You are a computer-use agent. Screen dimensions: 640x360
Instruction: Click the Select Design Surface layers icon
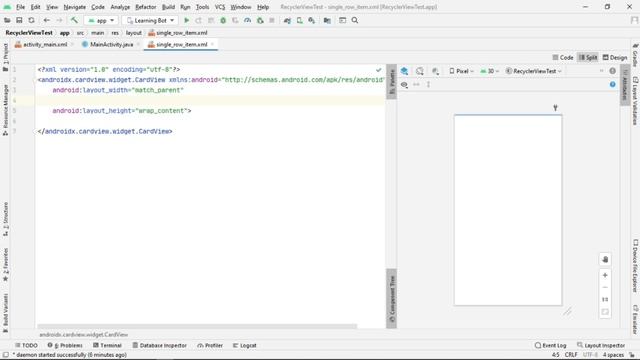coord(404,71)
